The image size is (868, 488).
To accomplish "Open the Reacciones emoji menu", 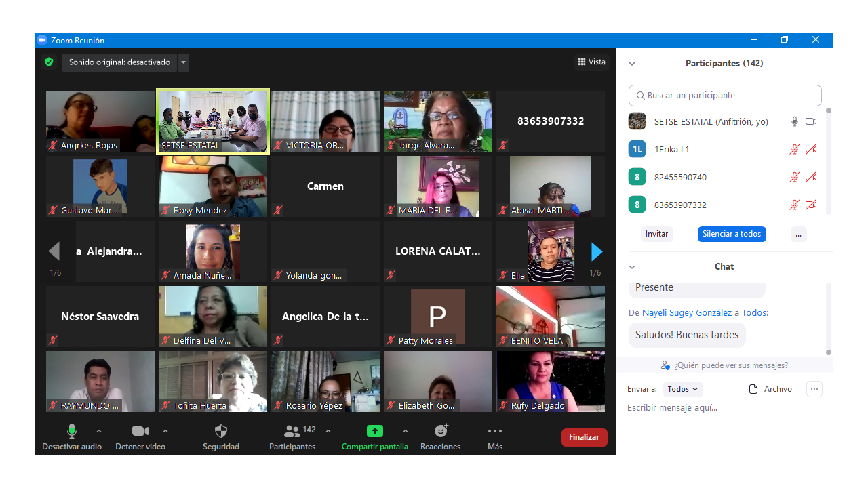I will 441,437.
